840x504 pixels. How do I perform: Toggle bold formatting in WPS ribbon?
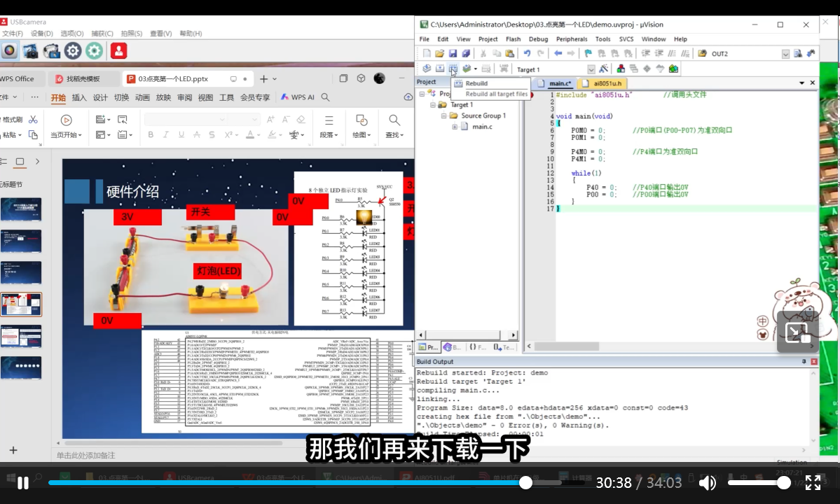pos(151,135)
